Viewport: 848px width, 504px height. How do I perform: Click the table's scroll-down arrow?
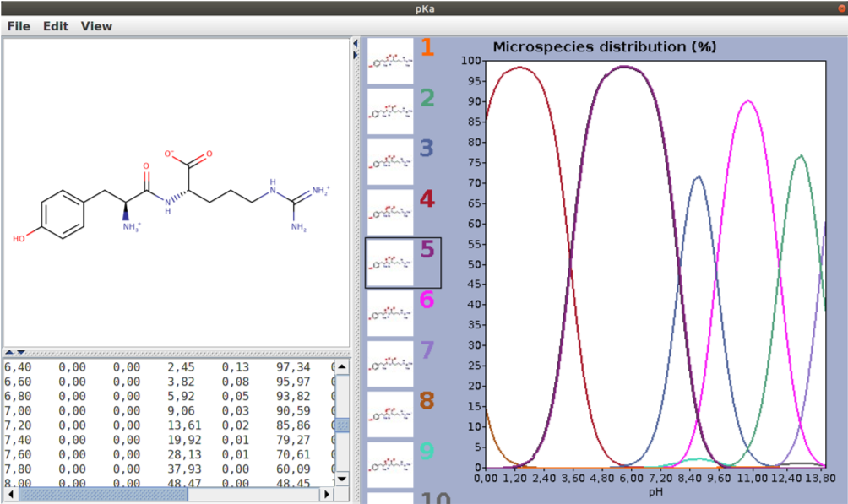click(x=342, y=480)
